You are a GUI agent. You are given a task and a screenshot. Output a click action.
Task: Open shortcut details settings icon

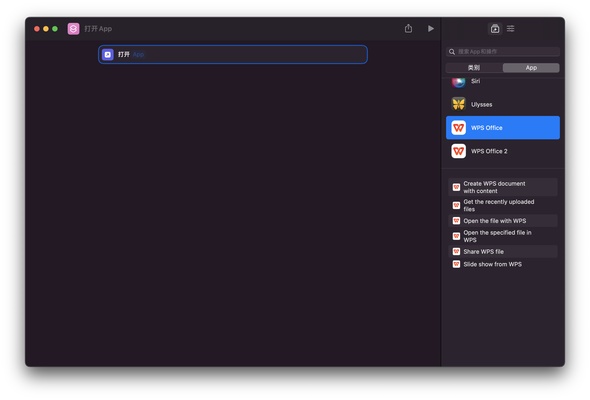(511, 29)
